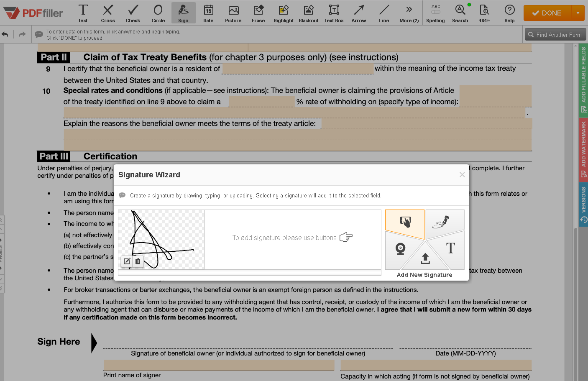Select the Sign tool in toolbar
Screen dimensions: 588x381
pyautogui.click(x=183, y=13)
